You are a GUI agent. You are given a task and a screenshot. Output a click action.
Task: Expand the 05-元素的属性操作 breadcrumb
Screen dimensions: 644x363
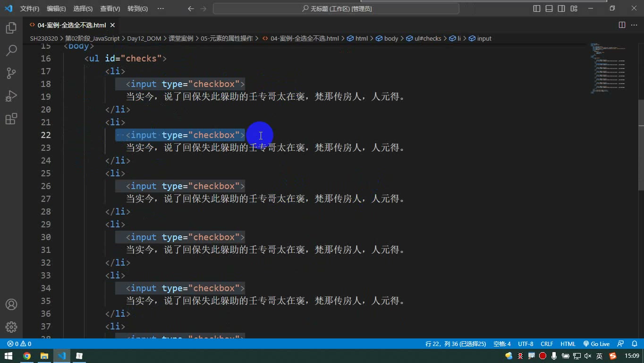point(227,38)
